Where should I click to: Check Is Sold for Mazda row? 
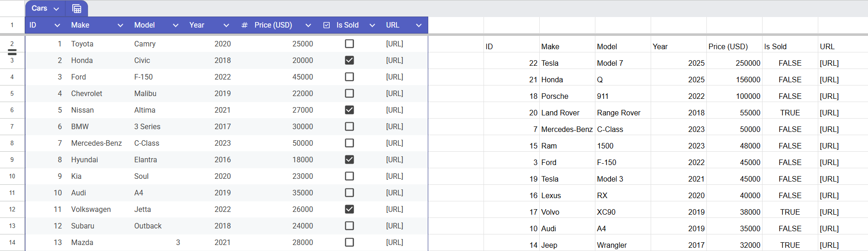[x=350, y=242]
